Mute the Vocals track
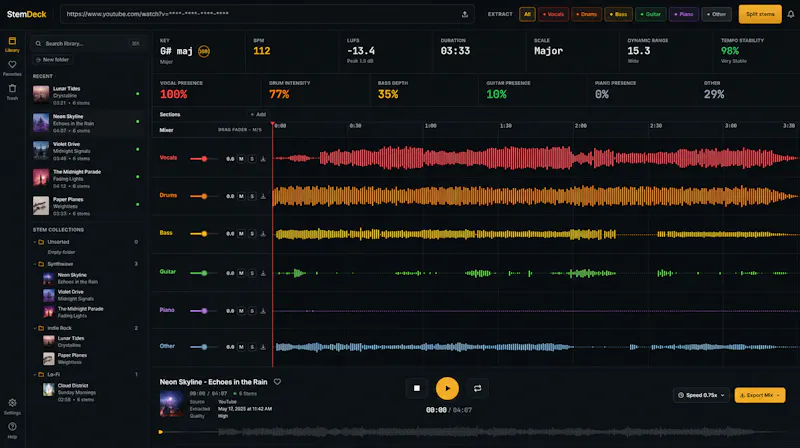Viewport: 800px width, 448px height. [x=241, y=159]
